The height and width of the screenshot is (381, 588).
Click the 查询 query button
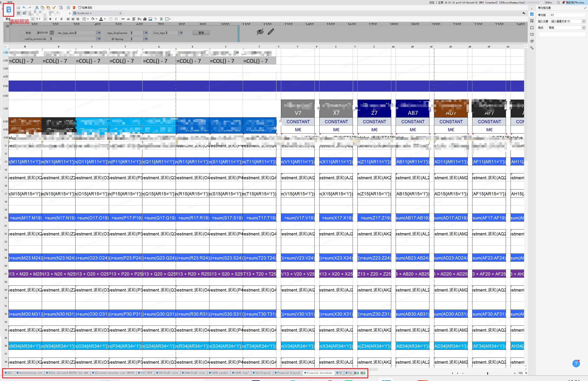click(201, 33)
